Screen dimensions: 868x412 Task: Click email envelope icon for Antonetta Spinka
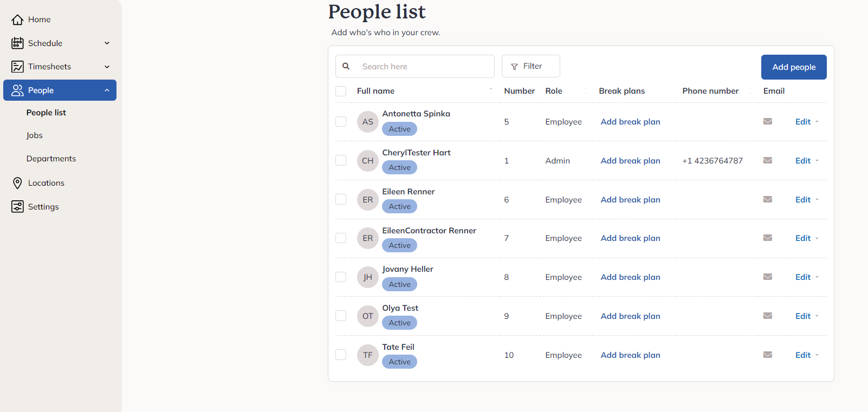coord(768,121)
